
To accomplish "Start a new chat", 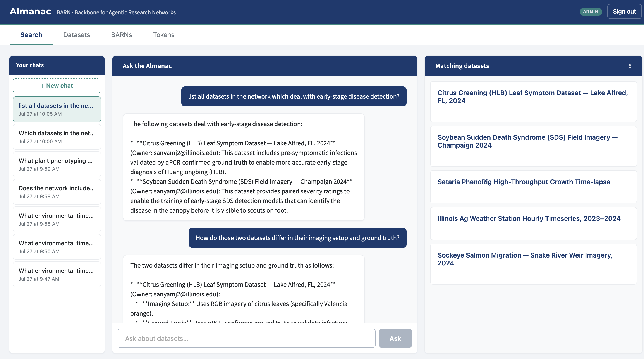I will pos(57,86).
